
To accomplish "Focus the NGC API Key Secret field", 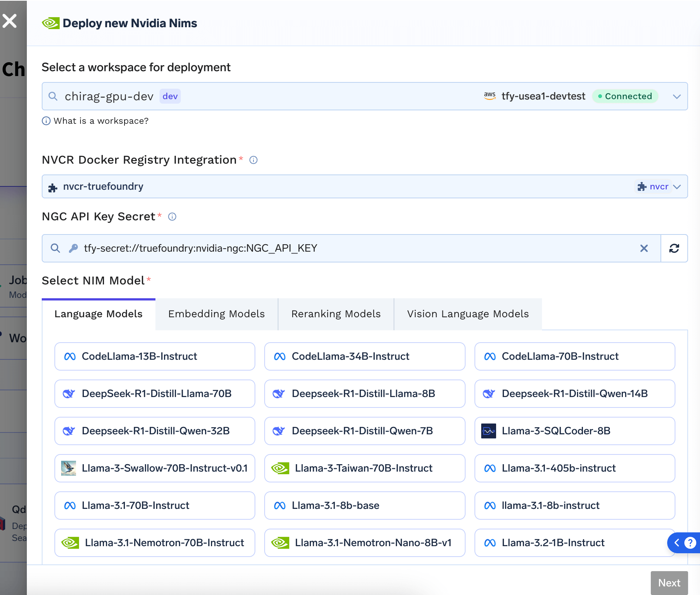I will coord(351,248).
